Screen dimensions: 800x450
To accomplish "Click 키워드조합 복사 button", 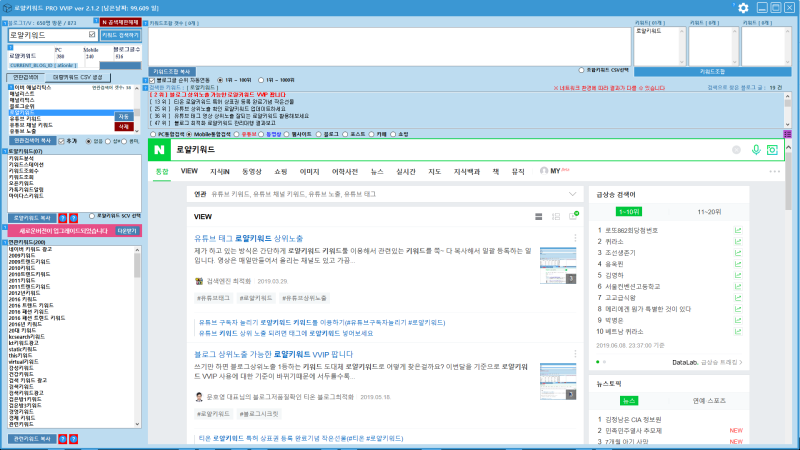I will [172, 72].
